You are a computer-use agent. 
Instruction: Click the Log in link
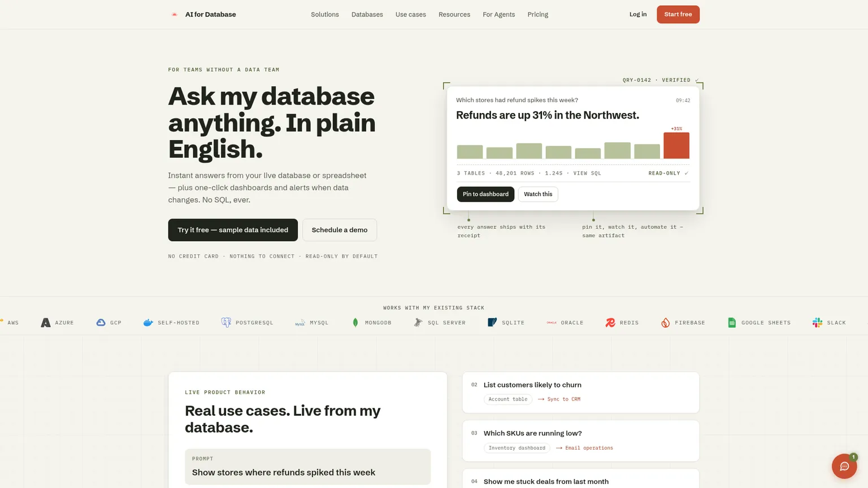tap(638, 15)
